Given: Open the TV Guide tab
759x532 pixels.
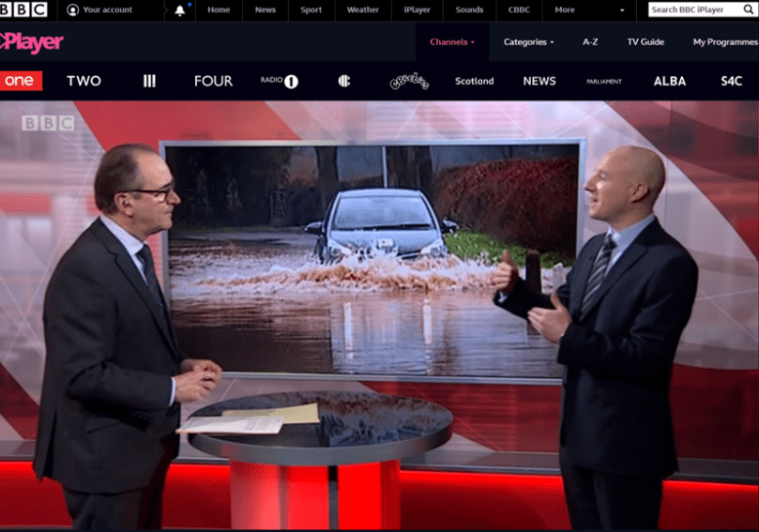Looking at the screenshot, I should pyautogui.click(x=645, y=41).
